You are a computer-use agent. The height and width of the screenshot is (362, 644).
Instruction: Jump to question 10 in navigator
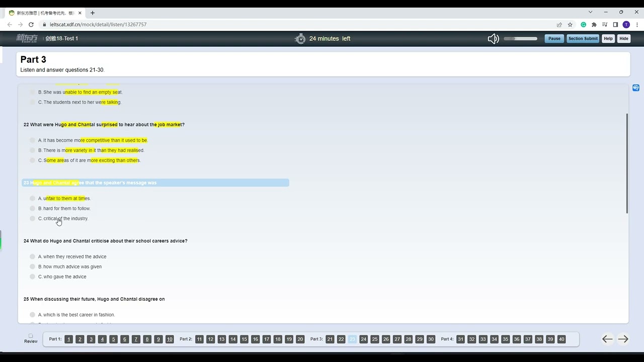click(x=170, y=339)
